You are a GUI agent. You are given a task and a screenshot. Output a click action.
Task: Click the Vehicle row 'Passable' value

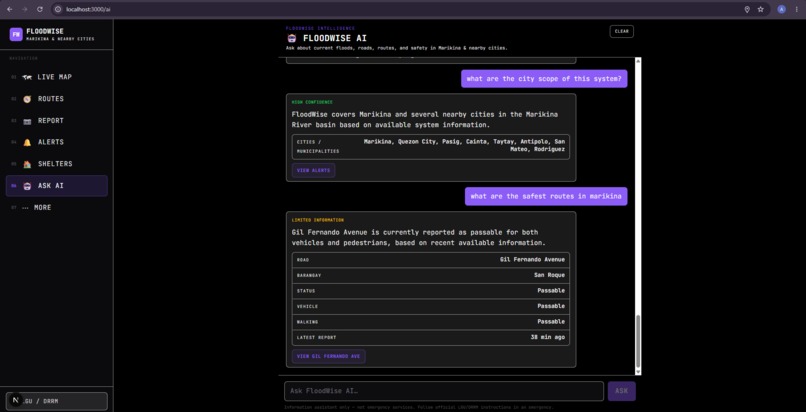551,306
